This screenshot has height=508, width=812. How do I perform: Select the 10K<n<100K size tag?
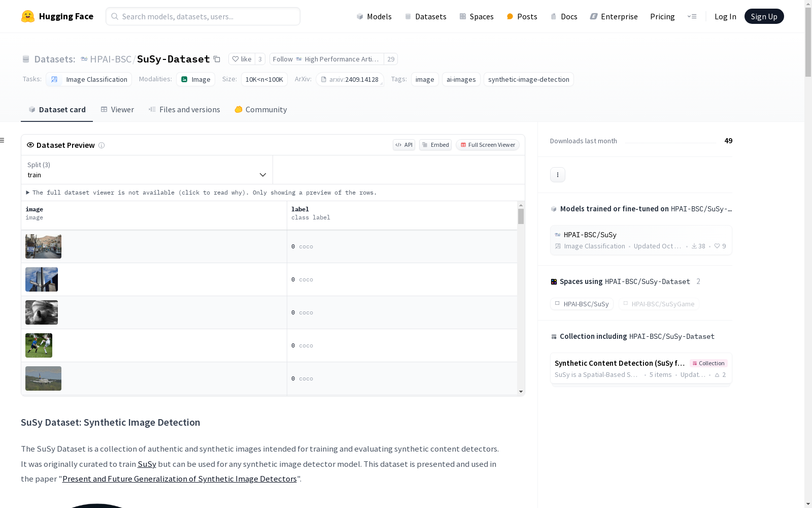click(x=264, y=79)
